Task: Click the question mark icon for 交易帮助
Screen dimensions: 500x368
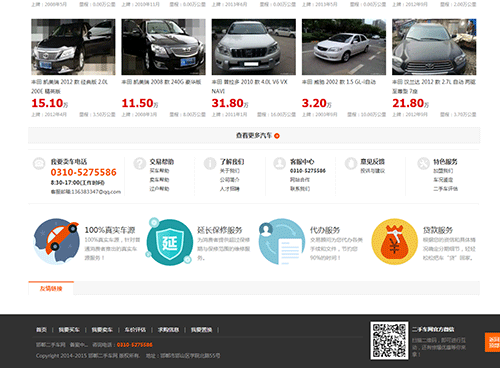Action: click(x=139, y=164)
